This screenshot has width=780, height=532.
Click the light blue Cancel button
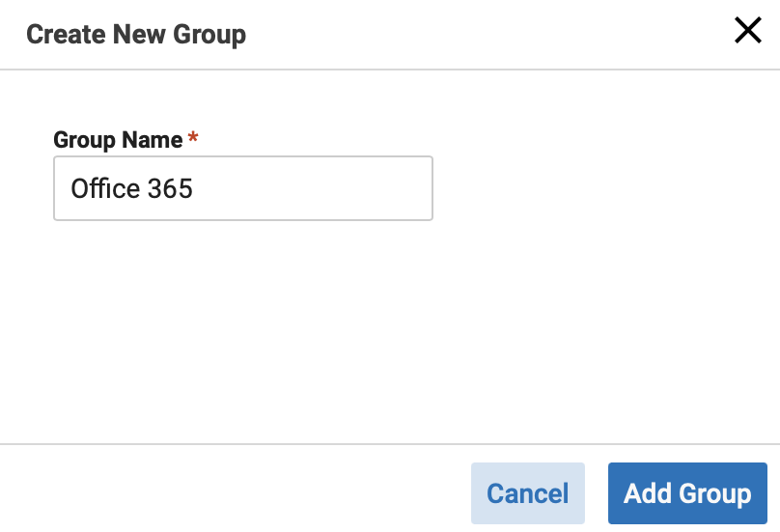coord(528,493)
